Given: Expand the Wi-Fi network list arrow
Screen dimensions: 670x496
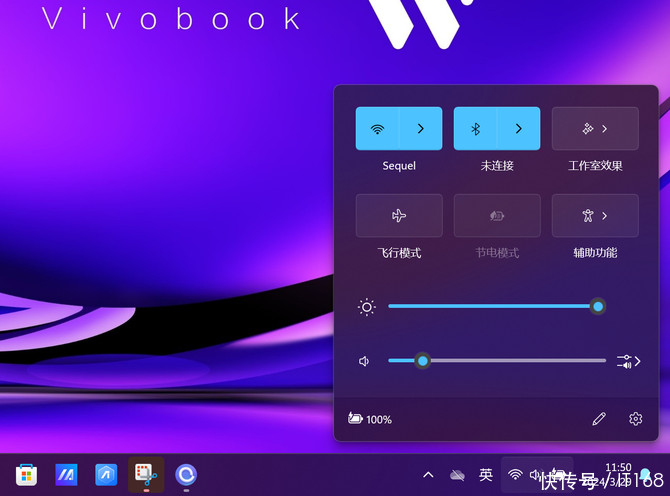Looking at the screenshot, I should coord(421,129).
